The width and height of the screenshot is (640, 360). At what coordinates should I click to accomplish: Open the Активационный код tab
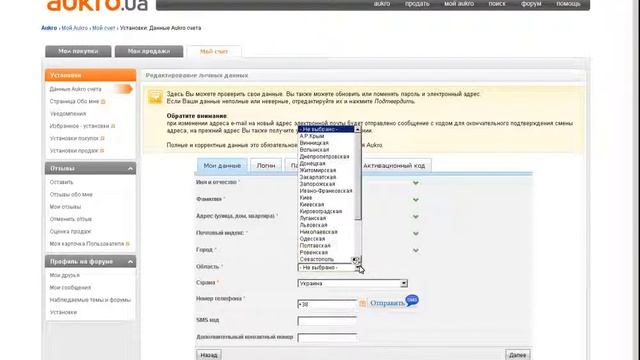tap(394, 166)
